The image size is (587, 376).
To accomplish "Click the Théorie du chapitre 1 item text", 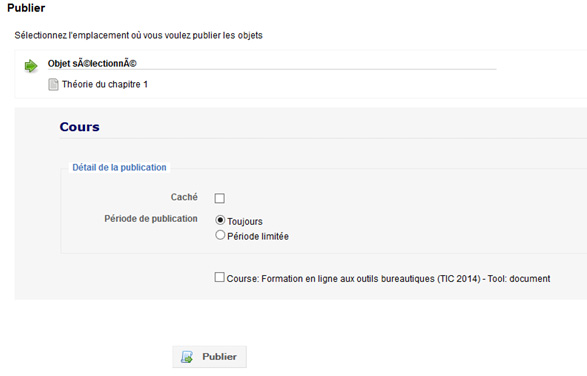I will [105, 84].
